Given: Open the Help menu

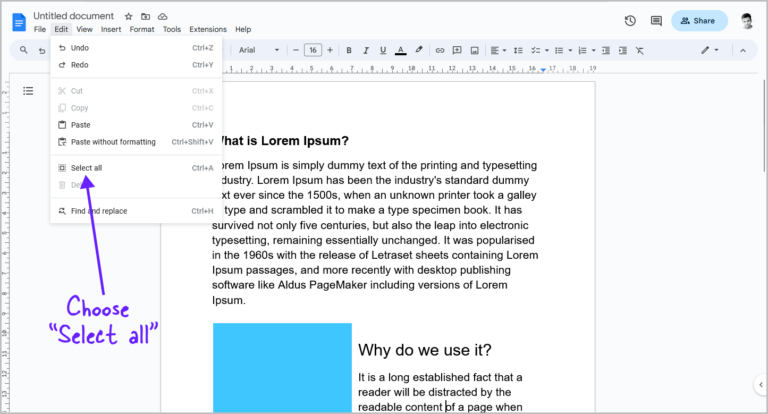Looking at the screenshot, I should pyautogui.click(x=243, y=29).
